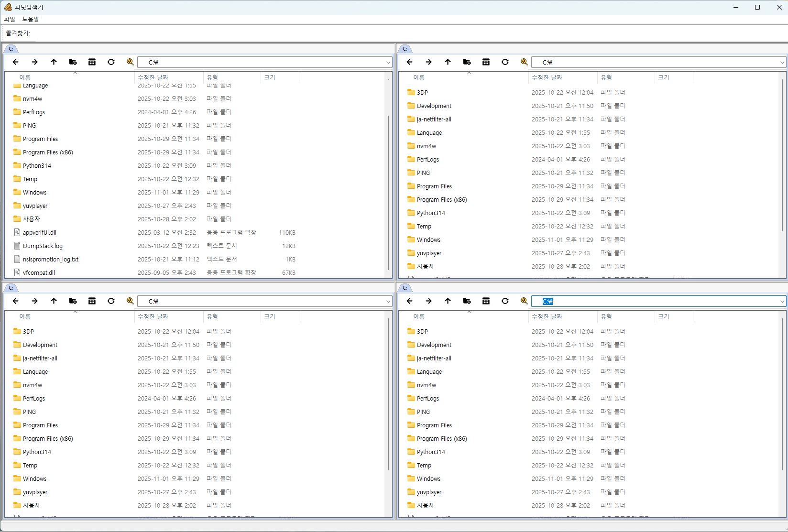Refresh the top-right pane listing

[505, 62]
